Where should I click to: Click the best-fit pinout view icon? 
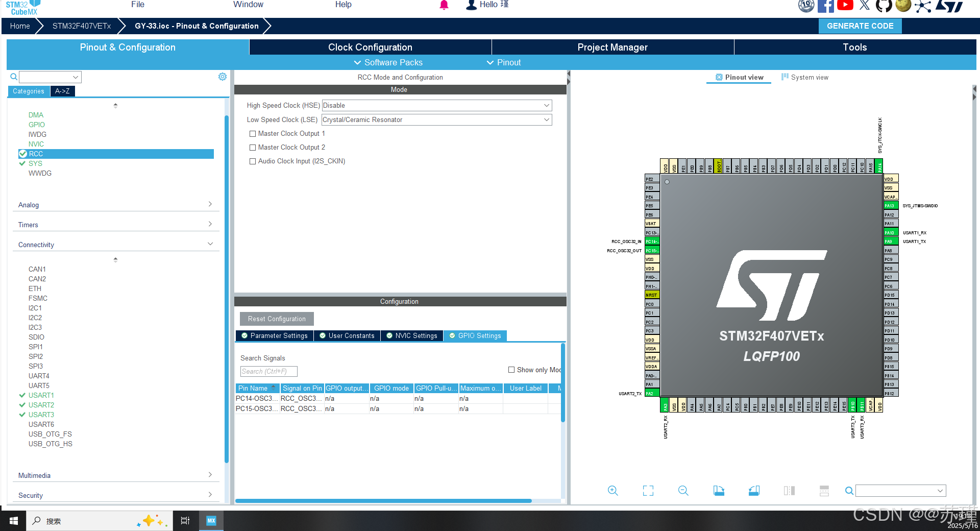pos(648,490)
